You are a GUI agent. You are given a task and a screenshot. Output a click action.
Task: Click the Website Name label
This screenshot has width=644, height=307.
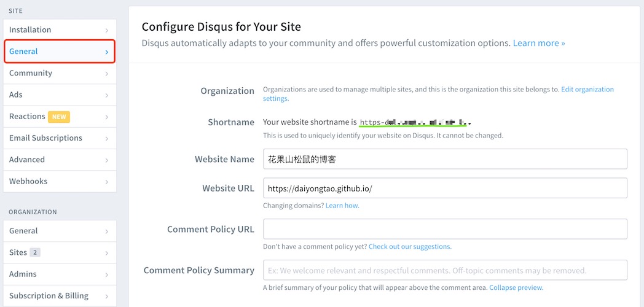(225, 159)
